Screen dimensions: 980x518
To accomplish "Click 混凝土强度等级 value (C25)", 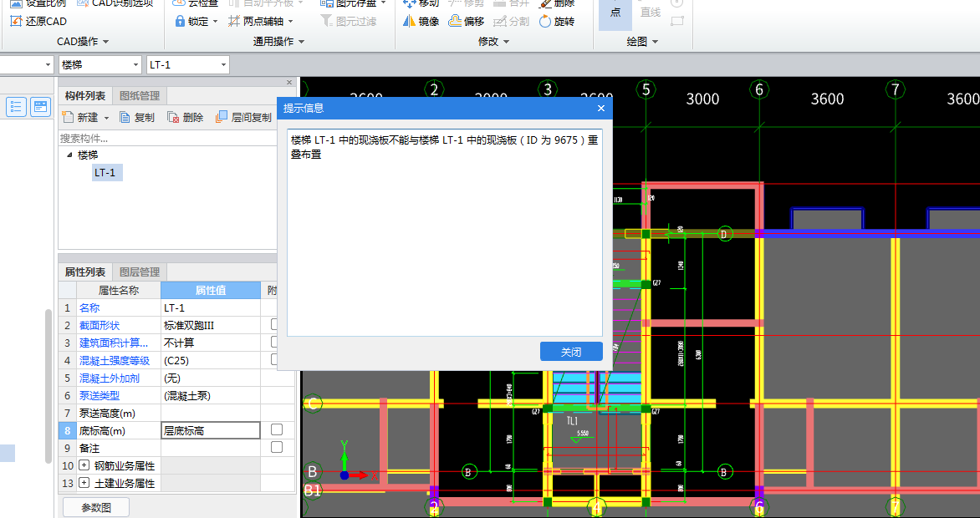I will coord(211,361).
